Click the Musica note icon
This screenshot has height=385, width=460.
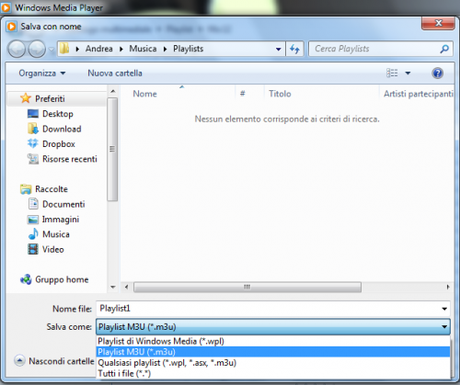[x=33, y=234]
